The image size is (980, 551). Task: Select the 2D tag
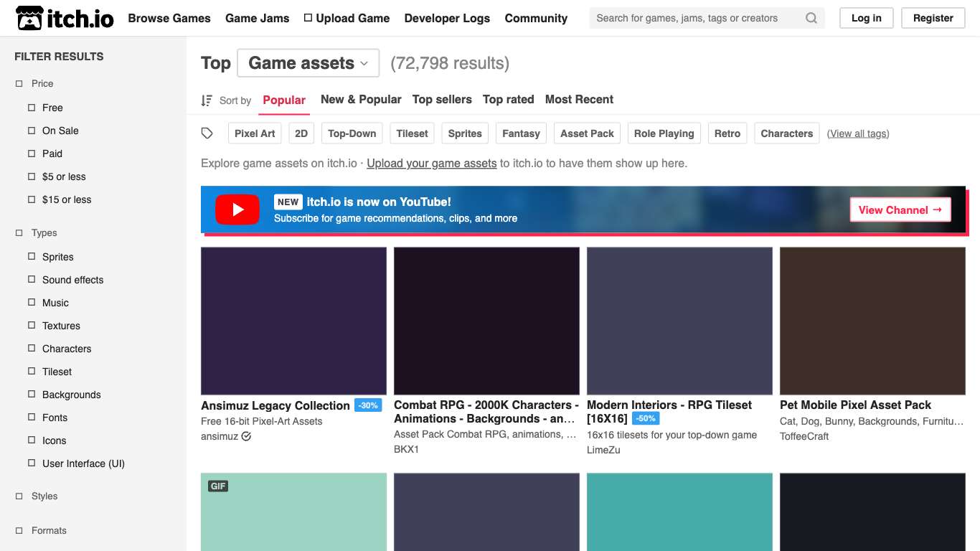tap(301, 133)
